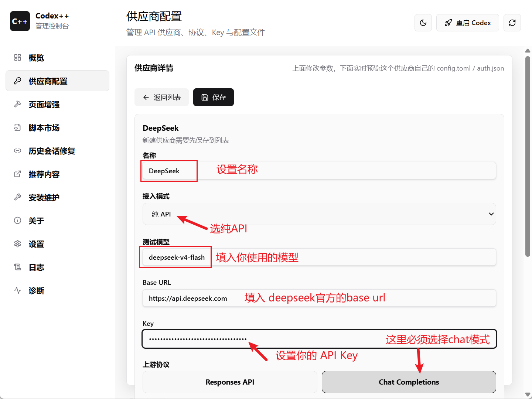
Task: Click the refresh icon in the header
Action: point(512,23)
